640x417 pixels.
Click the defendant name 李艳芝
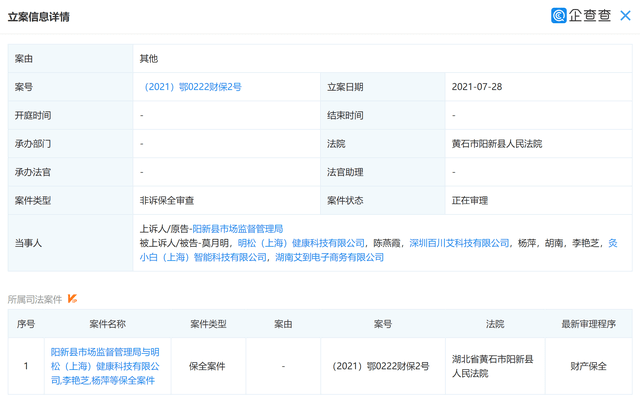(586, 243)
